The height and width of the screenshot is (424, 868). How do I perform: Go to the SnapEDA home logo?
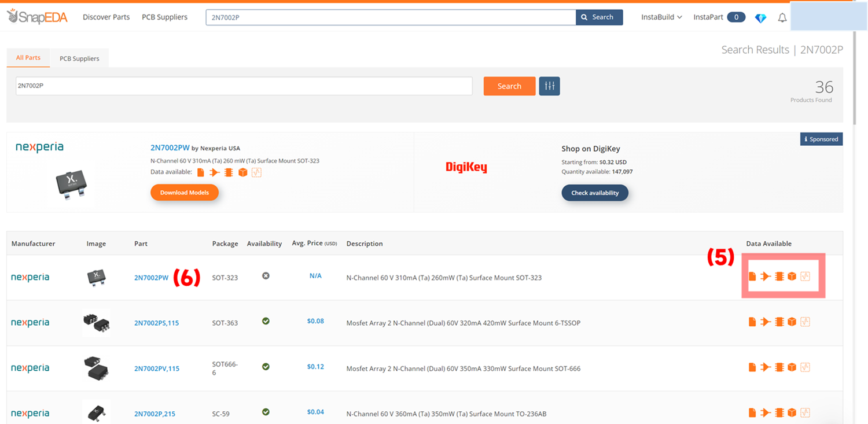click(x=37, y=17)
